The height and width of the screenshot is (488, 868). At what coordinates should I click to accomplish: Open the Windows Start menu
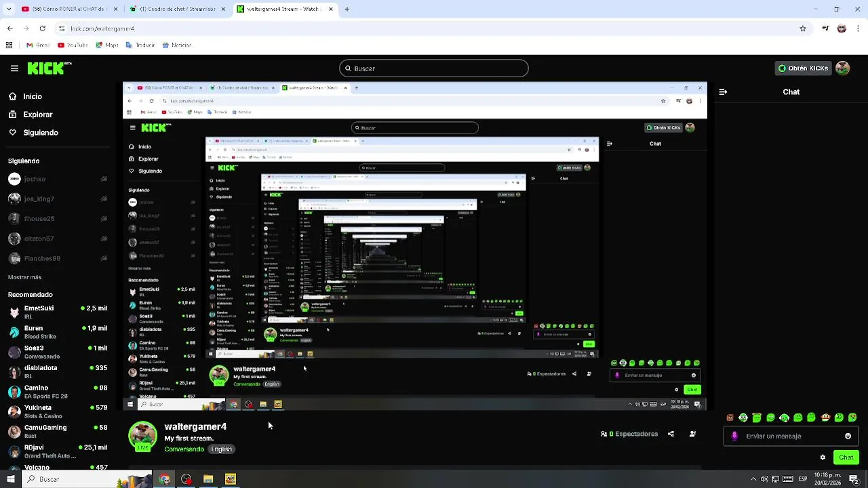10,479
